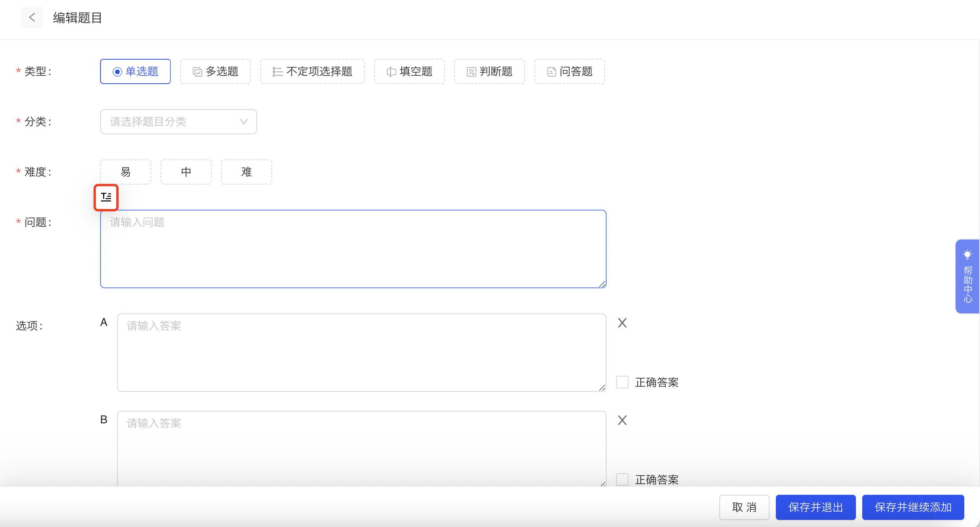
Task: Click the 取消 button
Action: [744, 507]
